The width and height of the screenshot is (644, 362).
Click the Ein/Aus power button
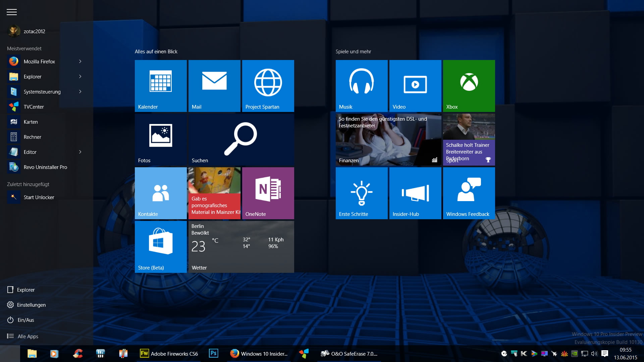click(x=21, y=320)
